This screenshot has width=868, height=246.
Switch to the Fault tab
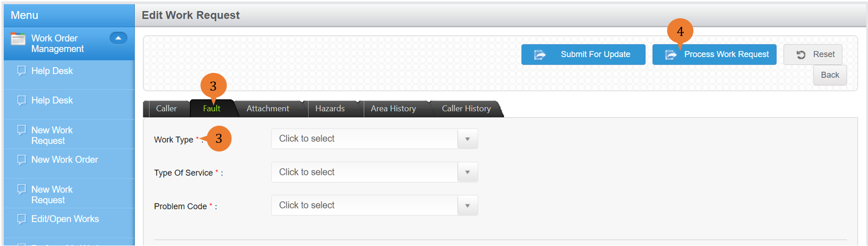click(211, 109)
